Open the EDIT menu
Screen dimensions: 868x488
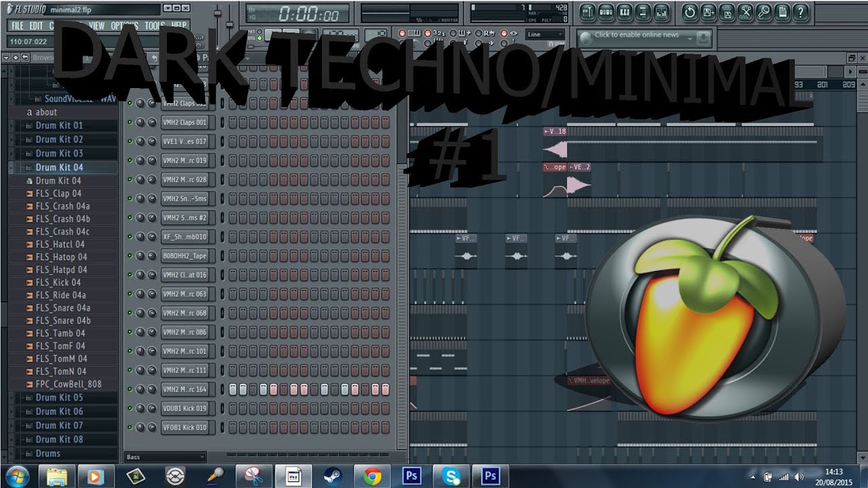point(36,26)
